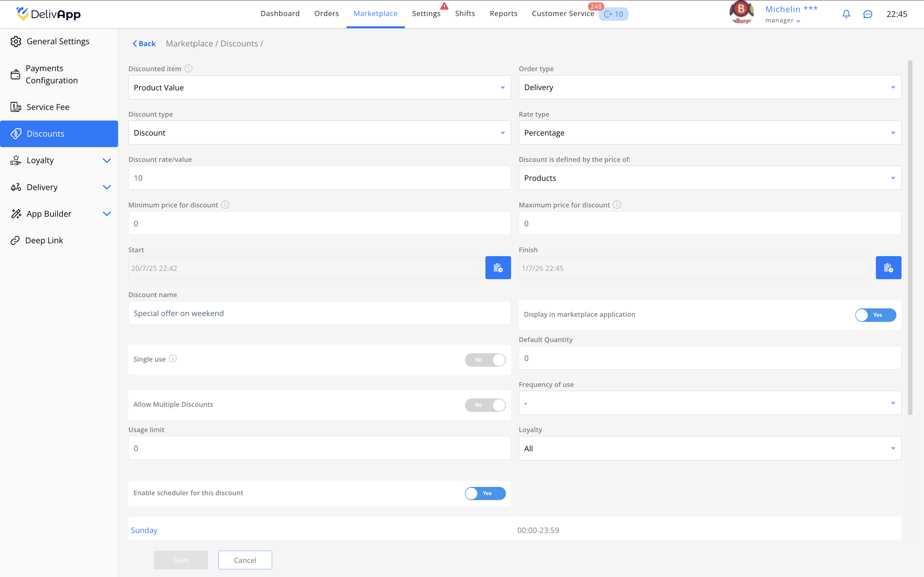Open the Frequency of use dropdown

[x=709, y=403]
